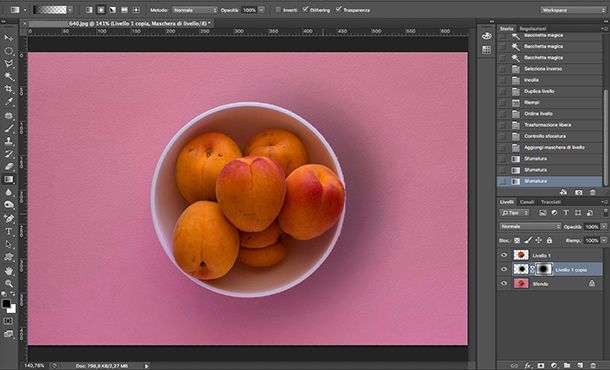This screenshot has width=610, height=370.
Task: Add layer style with fx icon
Action: [x=528, y=365]
